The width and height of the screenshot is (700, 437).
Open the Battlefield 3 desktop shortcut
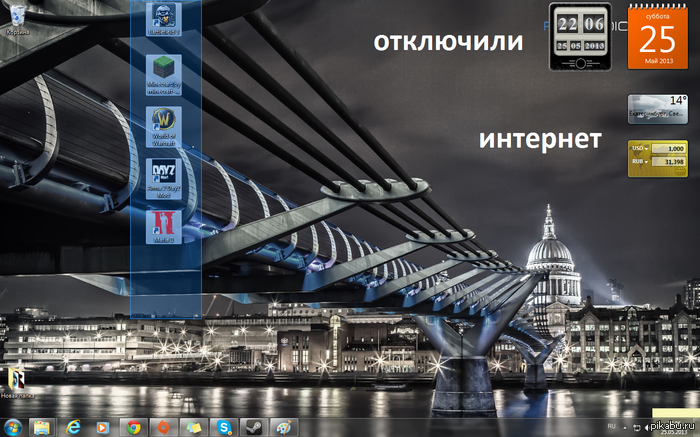(163, 21)
